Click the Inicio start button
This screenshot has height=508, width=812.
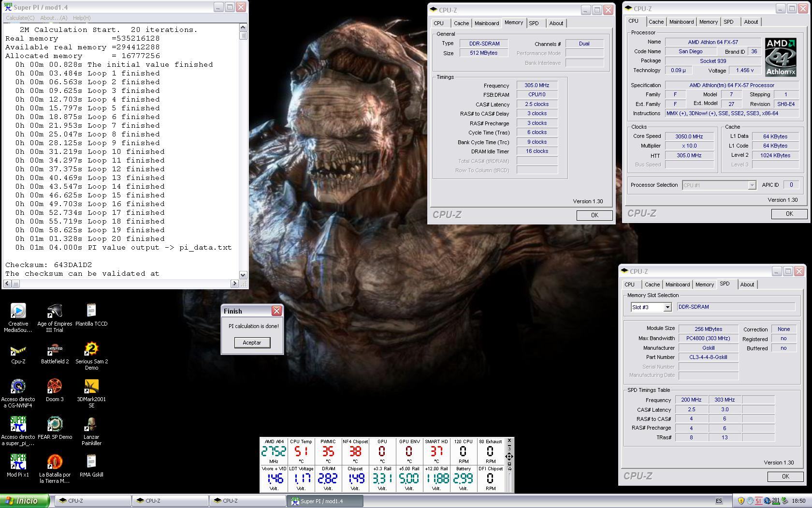[24, 501]
